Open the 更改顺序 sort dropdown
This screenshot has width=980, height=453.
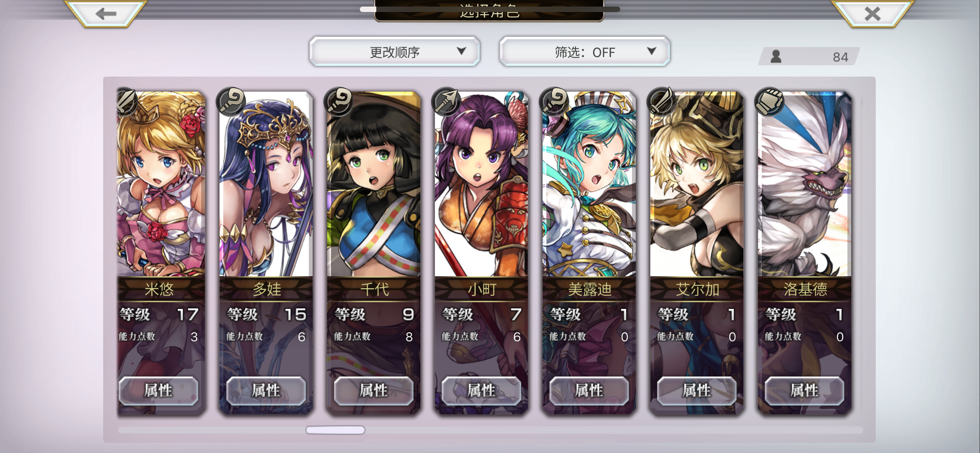tap(394, 52)
